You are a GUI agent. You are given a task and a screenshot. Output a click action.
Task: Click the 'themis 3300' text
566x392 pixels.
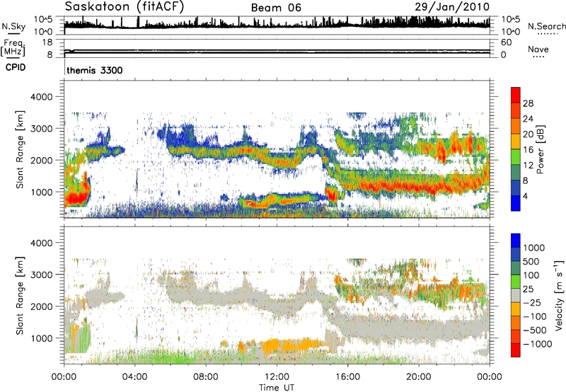[95, 70]
